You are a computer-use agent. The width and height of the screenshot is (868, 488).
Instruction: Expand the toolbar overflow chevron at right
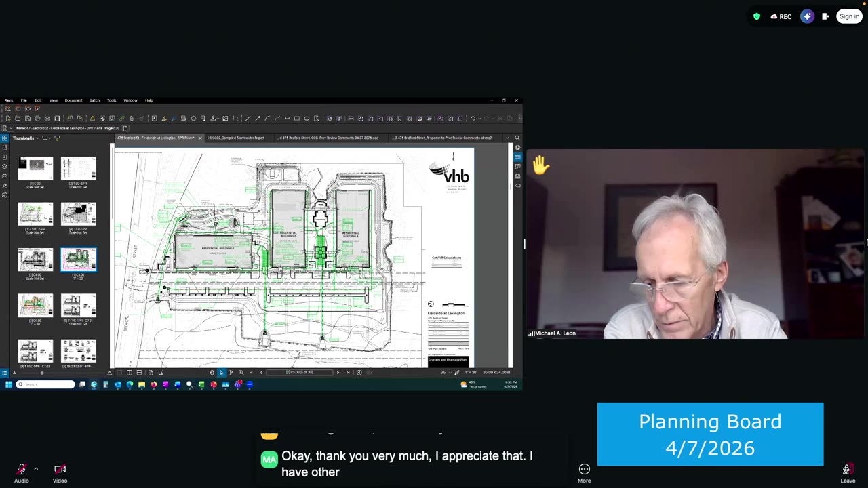520,119
